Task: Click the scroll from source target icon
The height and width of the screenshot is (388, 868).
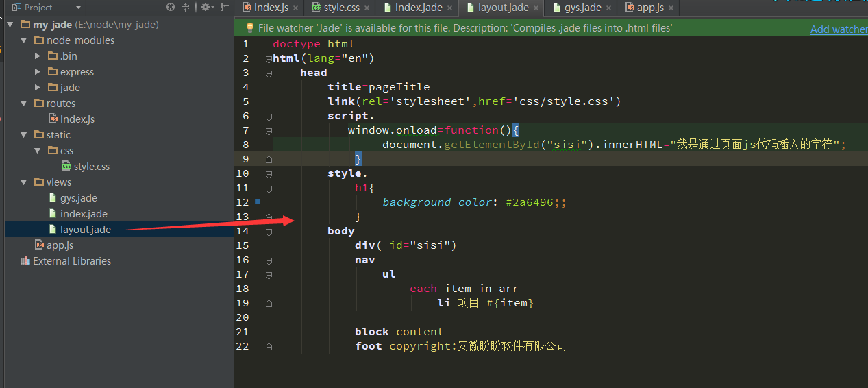Action: (171, 8)
